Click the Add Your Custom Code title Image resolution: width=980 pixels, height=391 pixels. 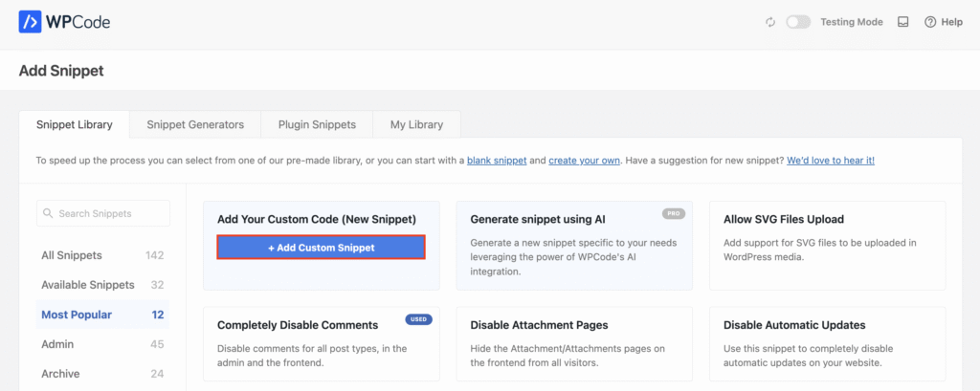[316, 219]
